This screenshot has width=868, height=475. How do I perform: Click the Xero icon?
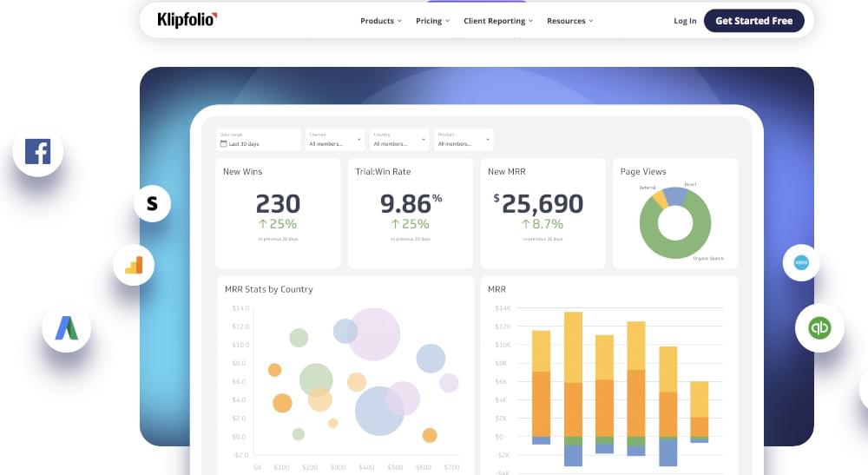(801, 262)
